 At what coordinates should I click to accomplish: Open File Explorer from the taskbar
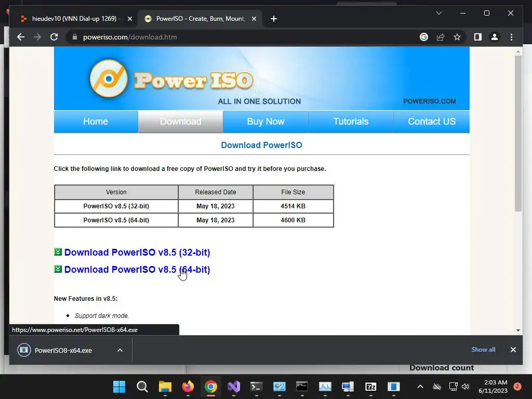(x=165, y=387)
